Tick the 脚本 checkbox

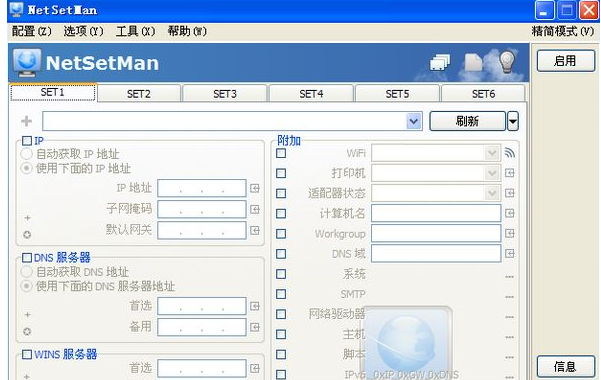tap(281, 354)
